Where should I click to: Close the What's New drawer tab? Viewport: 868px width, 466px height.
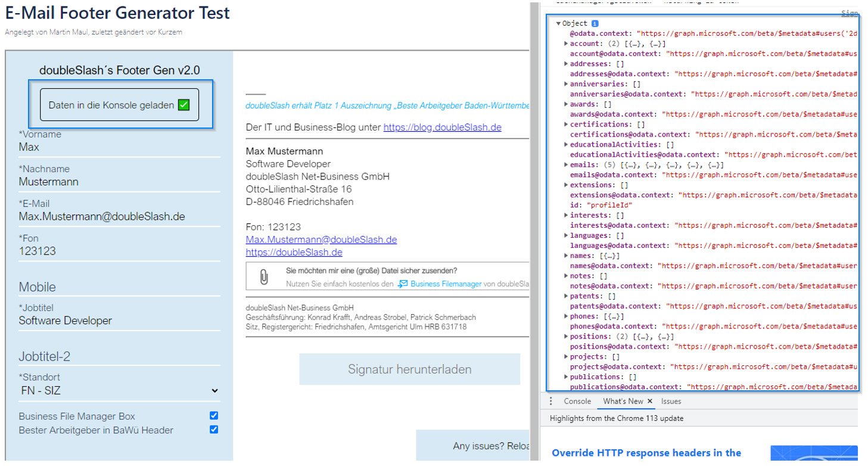(650, 401)
